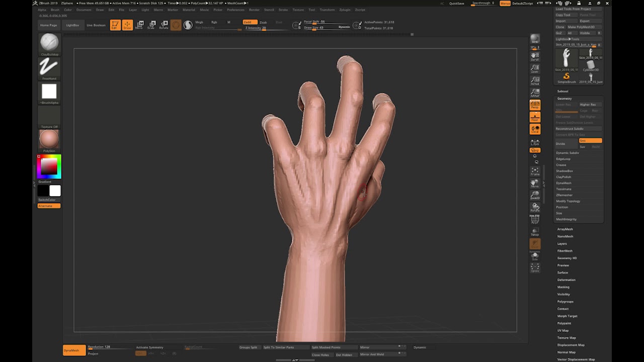The image size is (644, 362).
Task: Open the FreeHand stroke picker
Action: point(49,67)
